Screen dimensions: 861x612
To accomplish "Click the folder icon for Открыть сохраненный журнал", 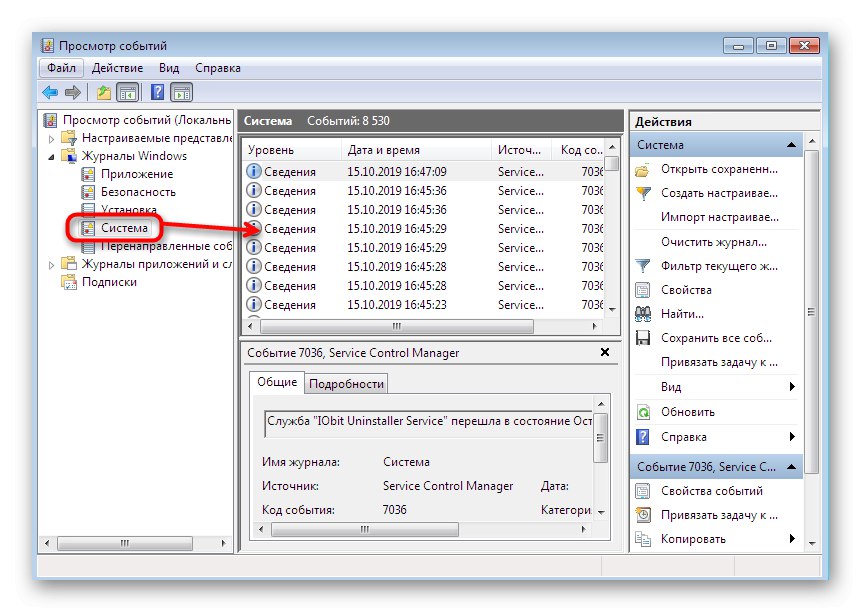I will (643, 169).
